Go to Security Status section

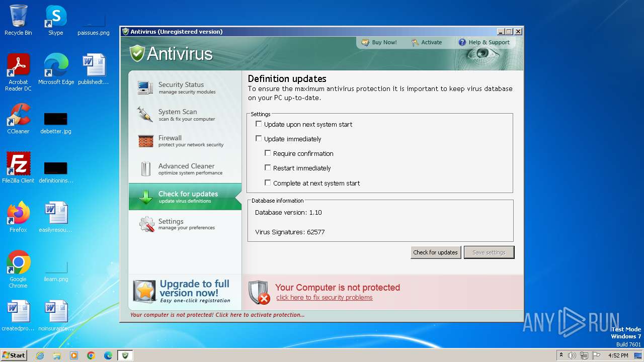(185, 87)
